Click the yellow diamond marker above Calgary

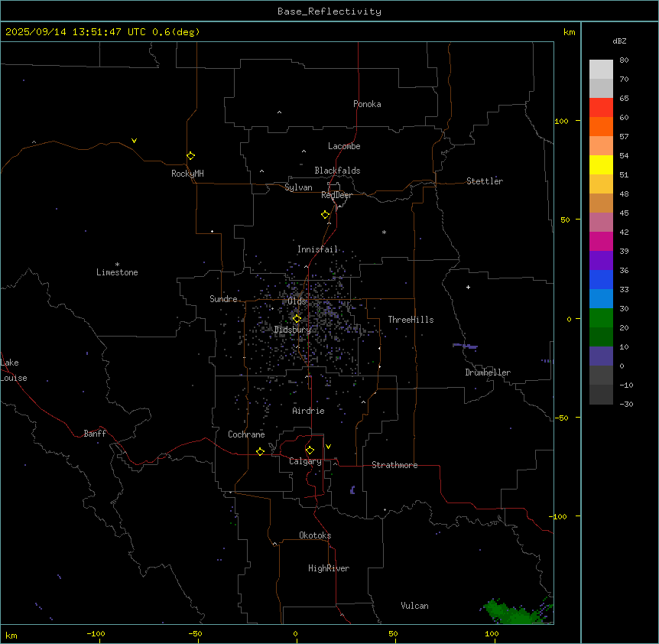tap(310, 450)
